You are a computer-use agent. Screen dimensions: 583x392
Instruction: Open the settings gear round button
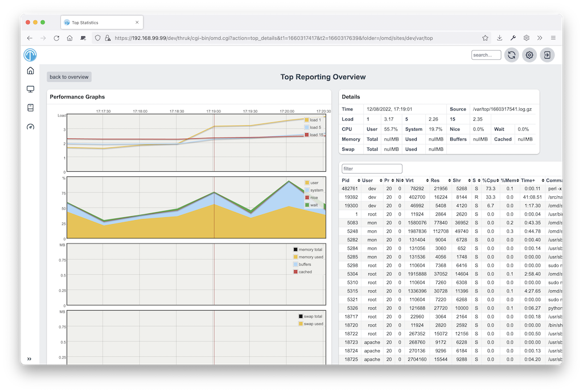(x=529, y=55)
